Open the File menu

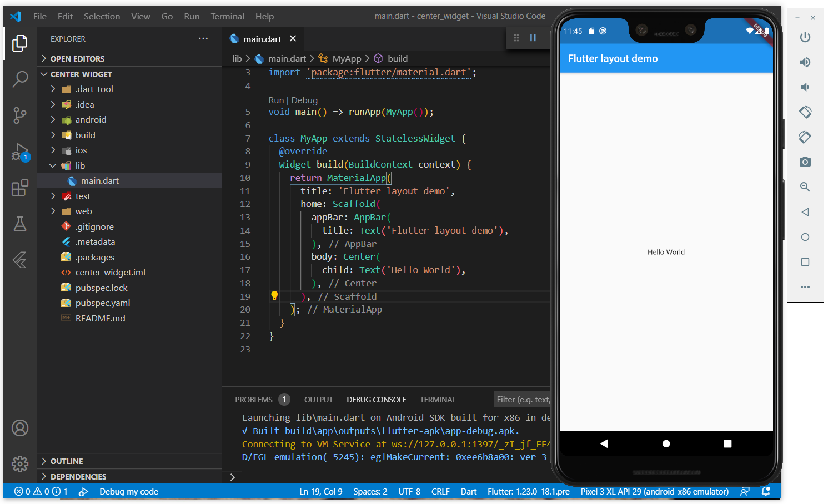[39, 16]
